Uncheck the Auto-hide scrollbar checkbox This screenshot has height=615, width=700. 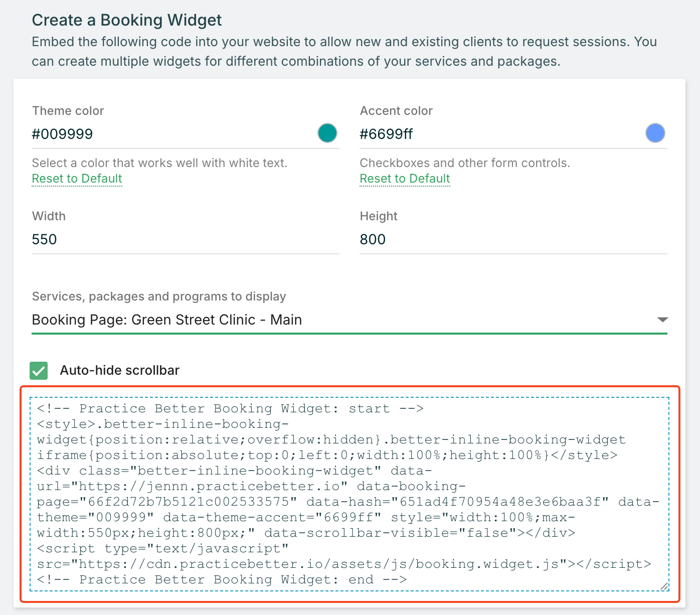(39, 371)
